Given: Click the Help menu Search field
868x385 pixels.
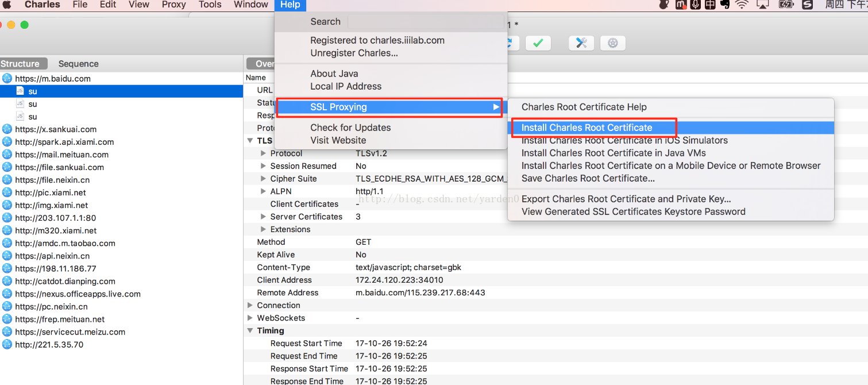Looking at the screenshot, I should (x=426, y=22).
